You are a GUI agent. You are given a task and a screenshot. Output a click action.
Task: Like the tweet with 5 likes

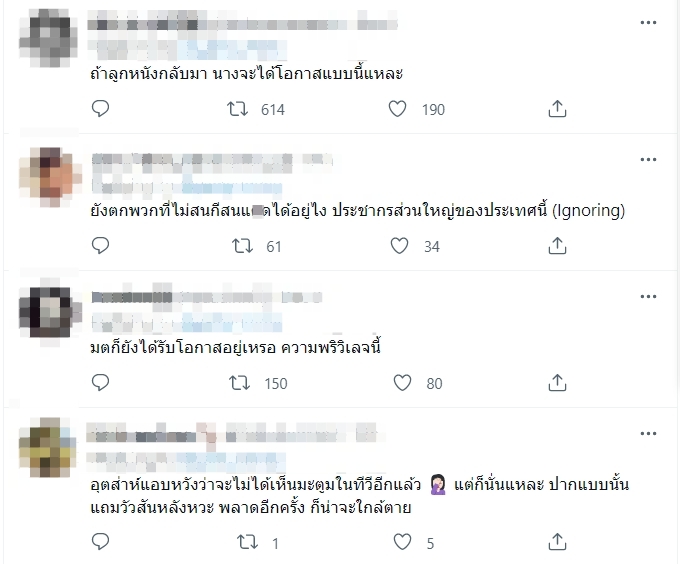402,542
